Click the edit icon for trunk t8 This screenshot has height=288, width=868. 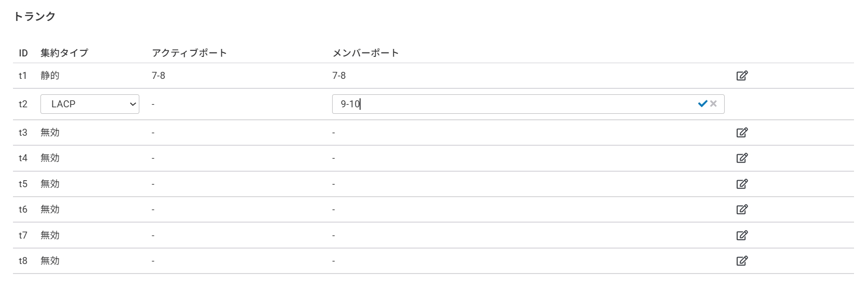[x=742, y=261]
